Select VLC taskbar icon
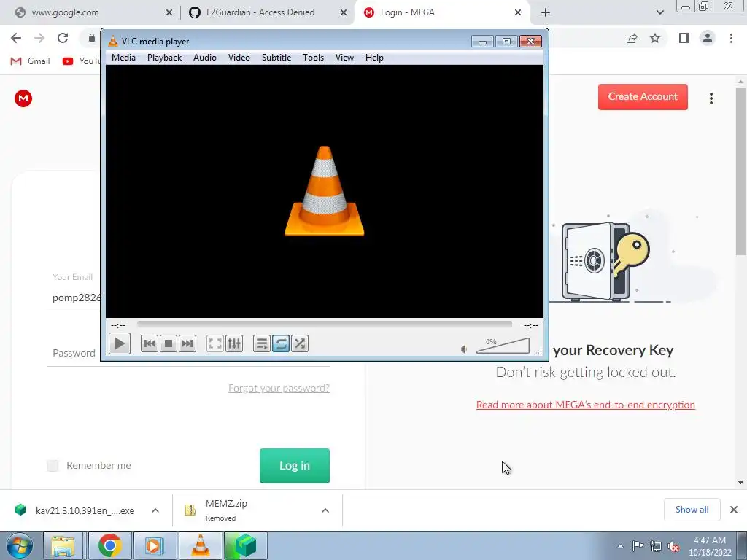The image size is (747, 560). pos(200,545)
